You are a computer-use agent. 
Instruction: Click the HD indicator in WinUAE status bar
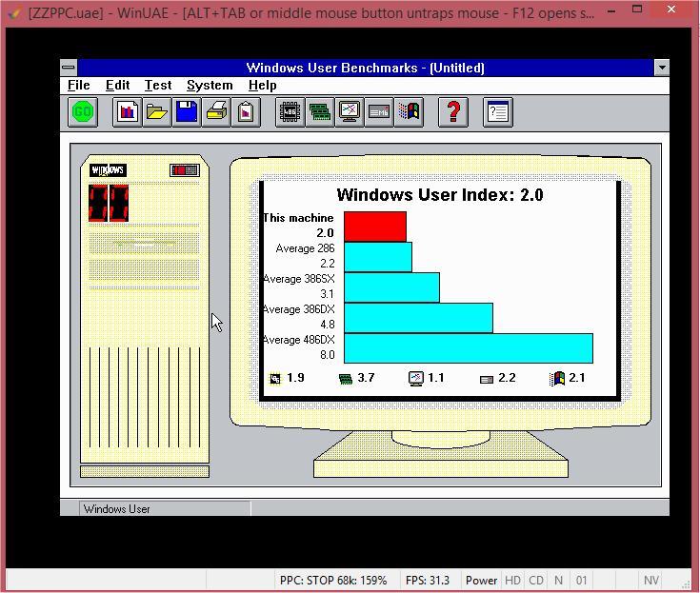pos(512,580)
